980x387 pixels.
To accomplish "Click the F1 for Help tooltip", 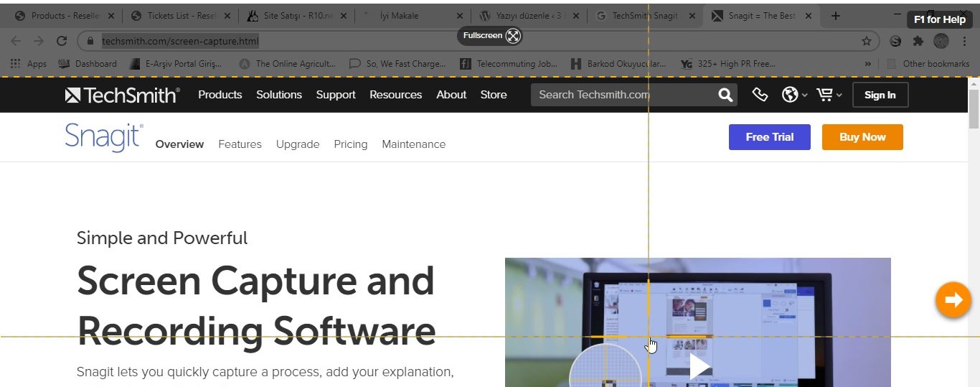I will 939,19.
